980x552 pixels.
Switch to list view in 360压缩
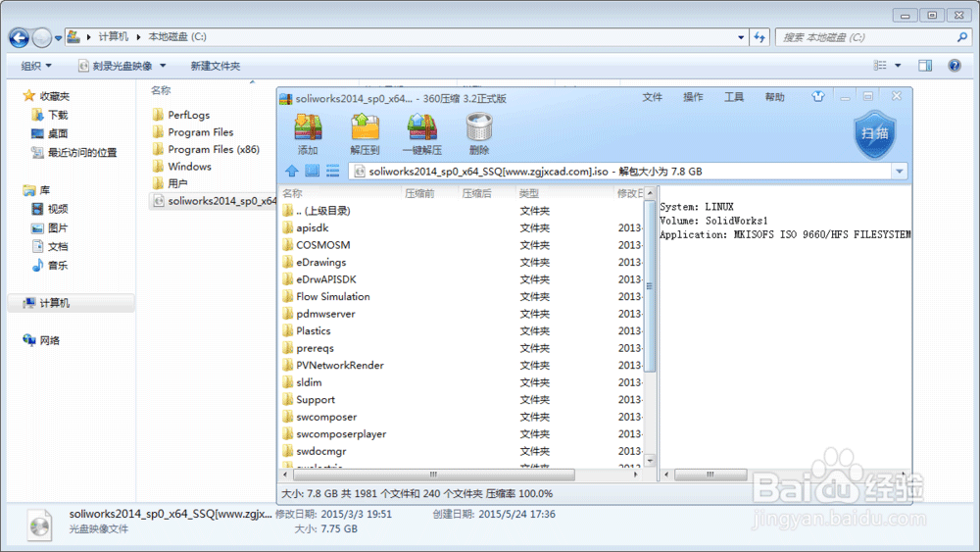coord(332,171)
